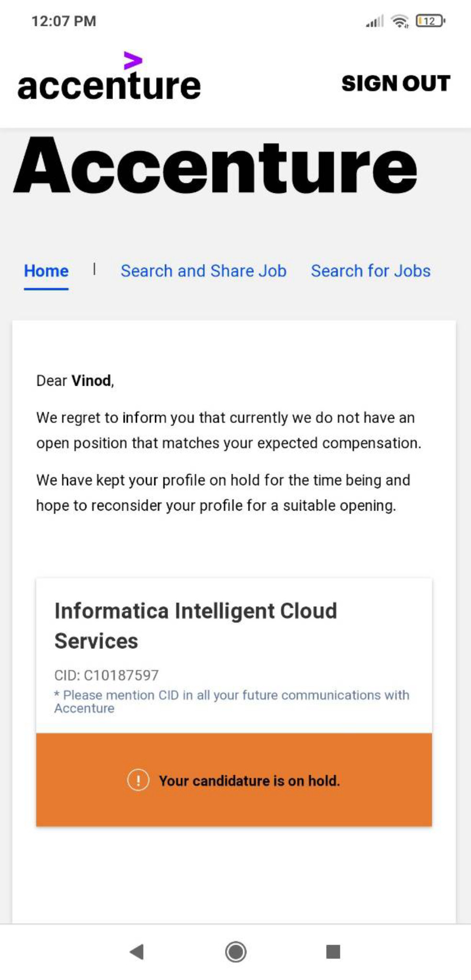This screenshot has width=471, height=980.
Task: Open the Home tab
Action: [46, 271]
